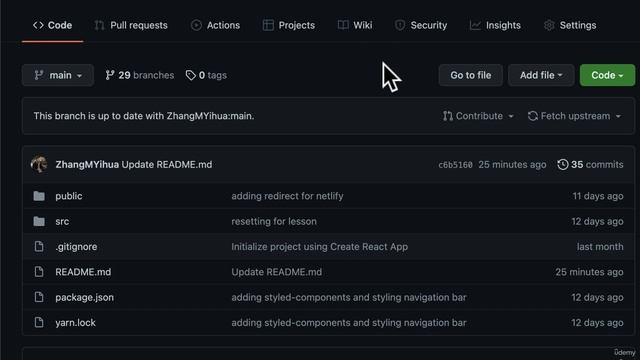View the 29 branches link
640x360 pixels.
(x=140, y=75)
